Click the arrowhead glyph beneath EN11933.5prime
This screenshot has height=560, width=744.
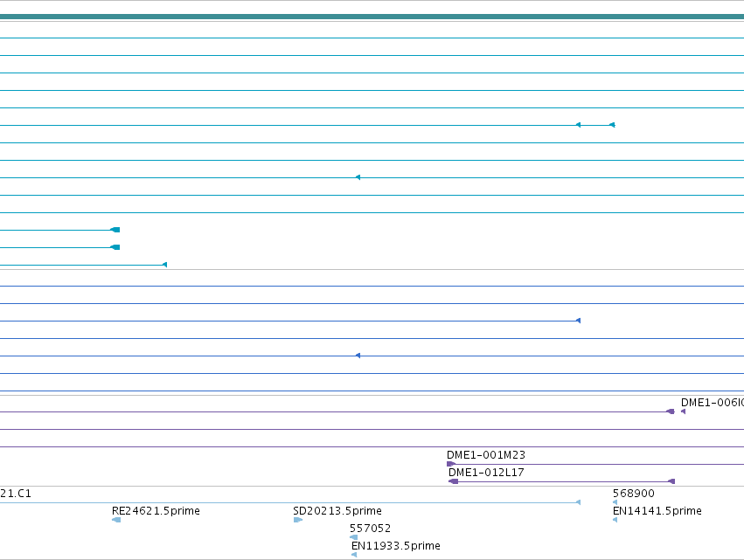pyautogui.click(x=354, y=554)
